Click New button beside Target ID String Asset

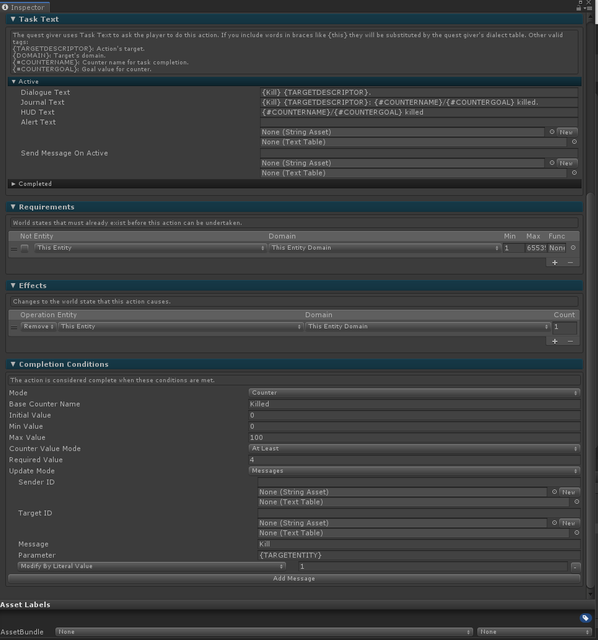[x=569, y=523]
